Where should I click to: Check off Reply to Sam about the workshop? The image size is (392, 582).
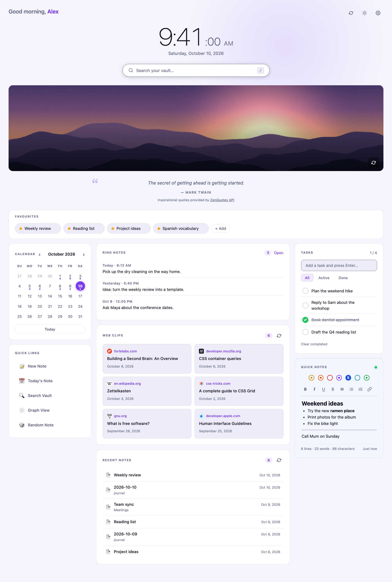click(x=305, y=305)
